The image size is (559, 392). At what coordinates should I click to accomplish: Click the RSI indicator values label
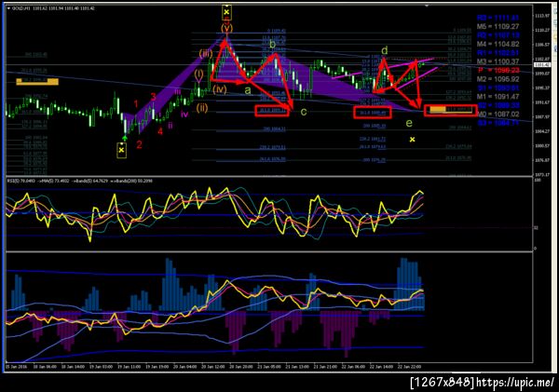point(79,181)
